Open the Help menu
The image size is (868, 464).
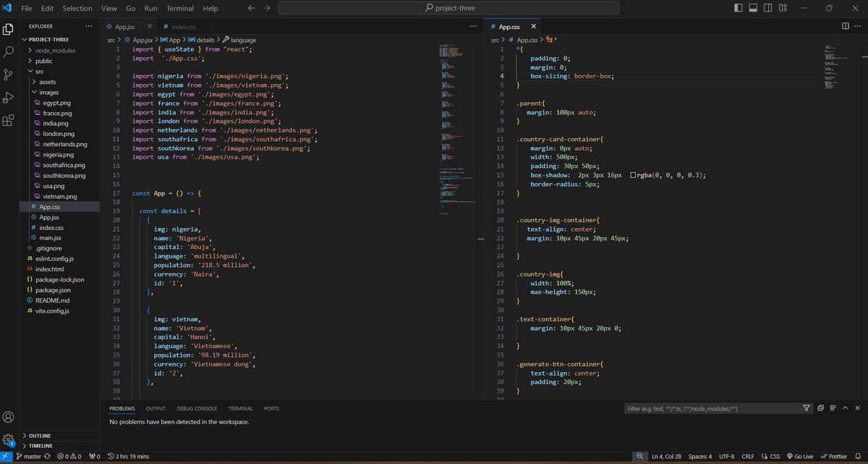click(x=210, y=8)
